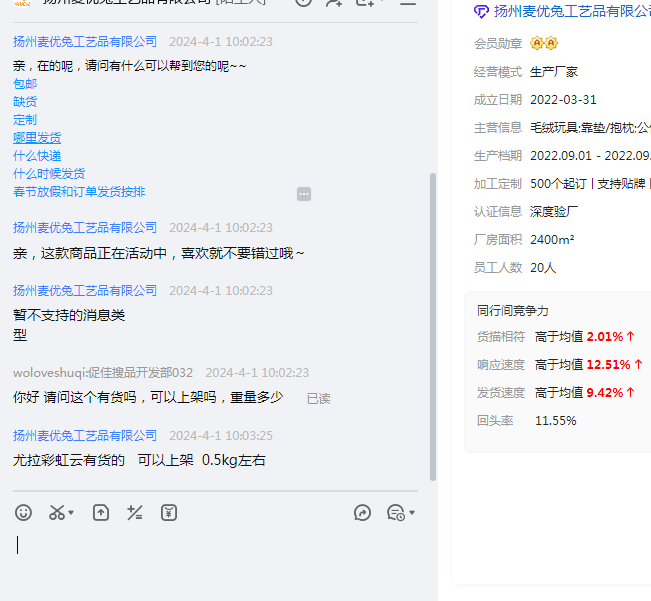Click the '缺货' quick reply link

25,102
